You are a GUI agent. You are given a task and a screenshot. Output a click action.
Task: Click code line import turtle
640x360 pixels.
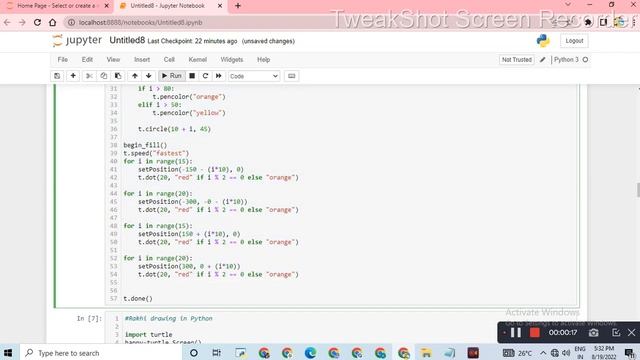coord(149,334)
